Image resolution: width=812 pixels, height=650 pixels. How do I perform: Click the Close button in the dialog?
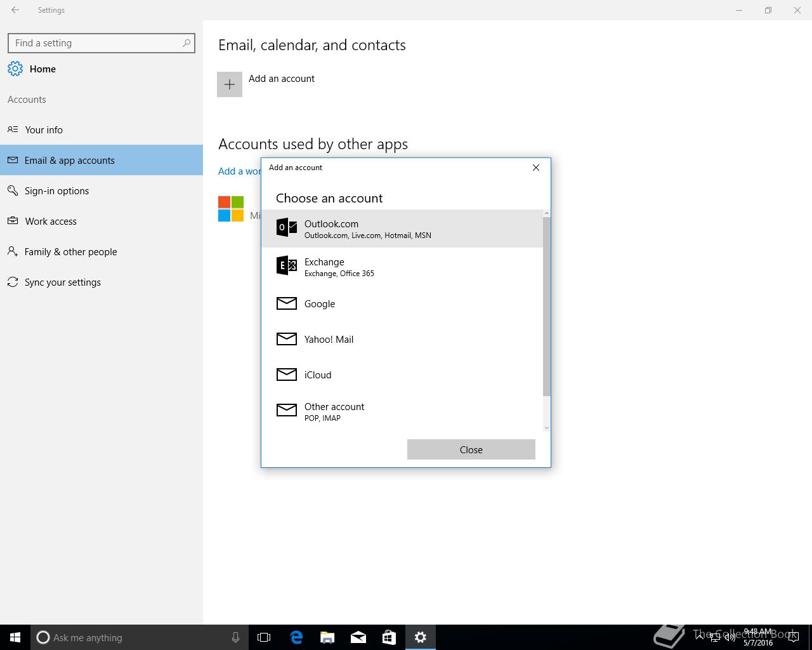coord(471,449)
